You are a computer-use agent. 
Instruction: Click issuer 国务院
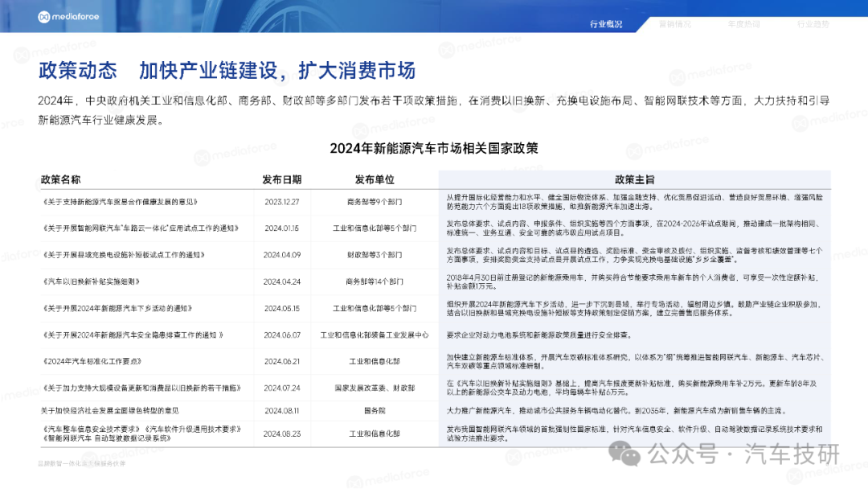pos(375,411)
